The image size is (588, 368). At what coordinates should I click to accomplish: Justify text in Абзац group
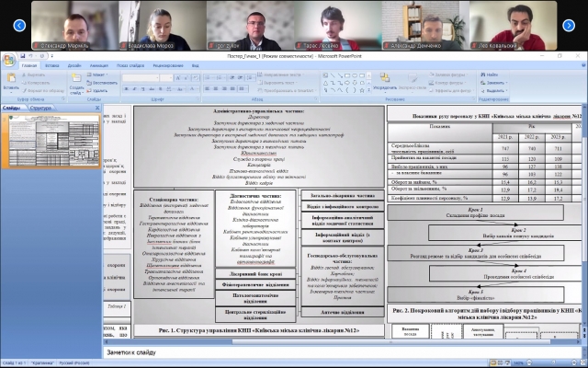[x=232, y=89]
